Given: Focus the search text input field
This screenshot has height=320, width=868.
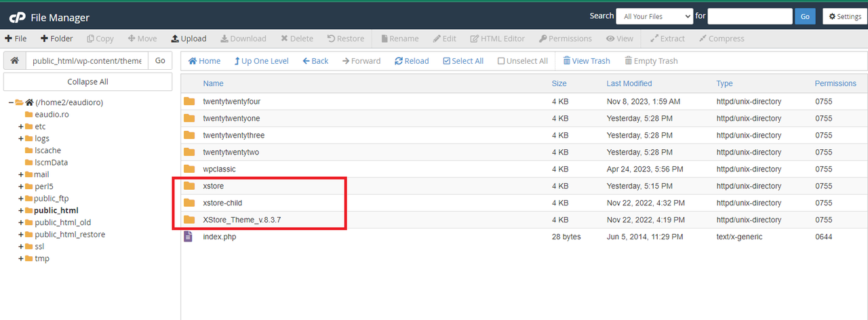Looking at the screenshot, I should (750, 16).
